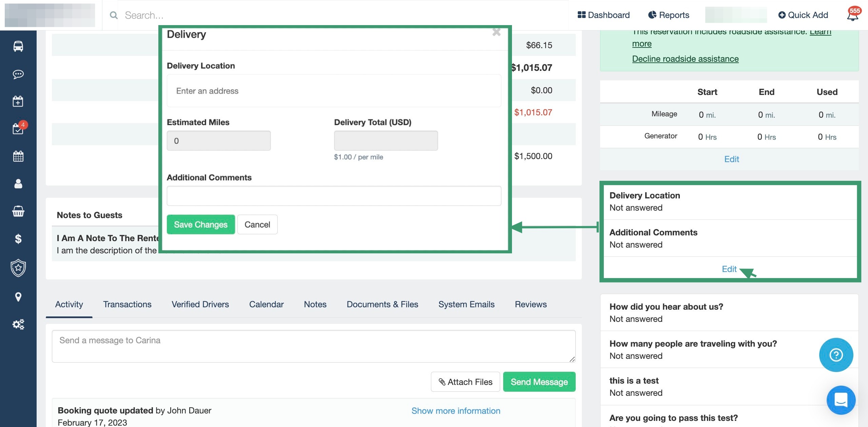The image size is (868, 427).
Task: Open the location pin section in sidebar
Action: coord(18,297)
